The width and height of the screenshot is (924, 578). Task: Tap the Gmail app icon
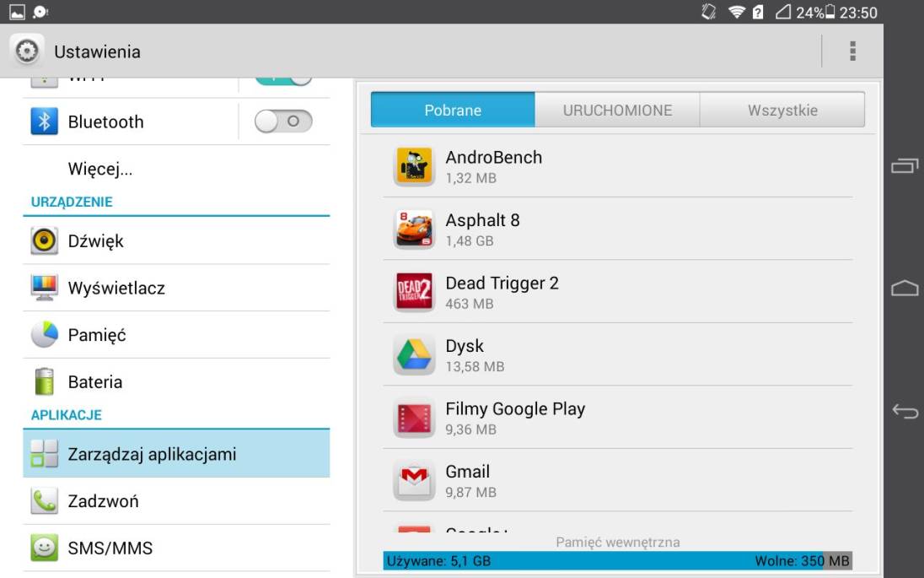(414, 480)
